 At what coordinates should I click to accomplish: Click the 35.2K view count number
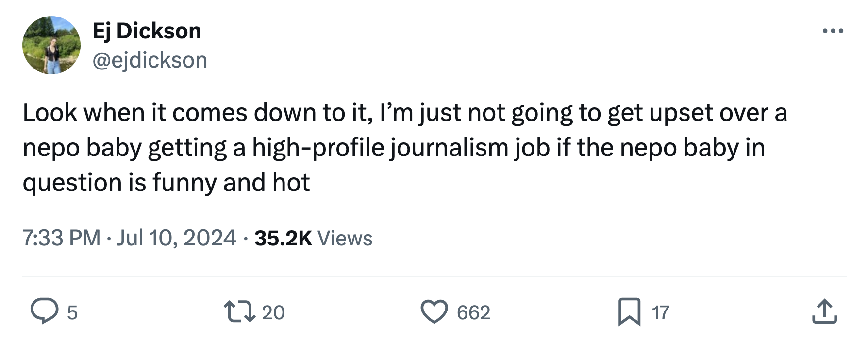283,238
